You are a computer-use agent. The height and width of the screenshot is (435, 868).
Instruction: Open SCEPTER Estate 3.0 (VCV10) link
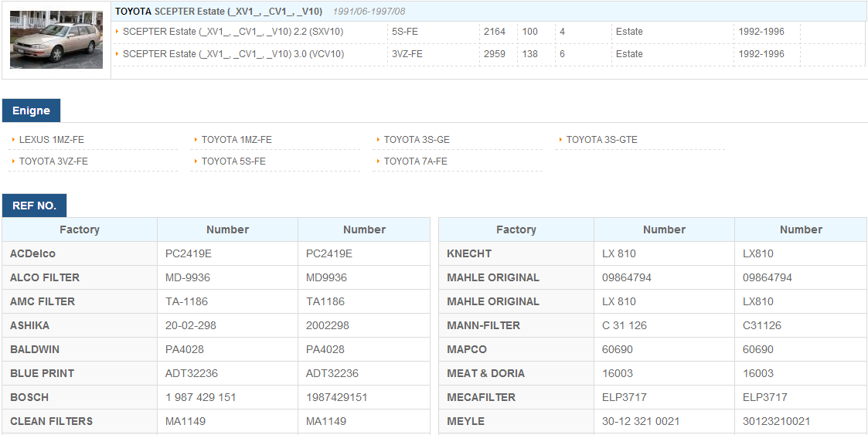pos(233,53)
